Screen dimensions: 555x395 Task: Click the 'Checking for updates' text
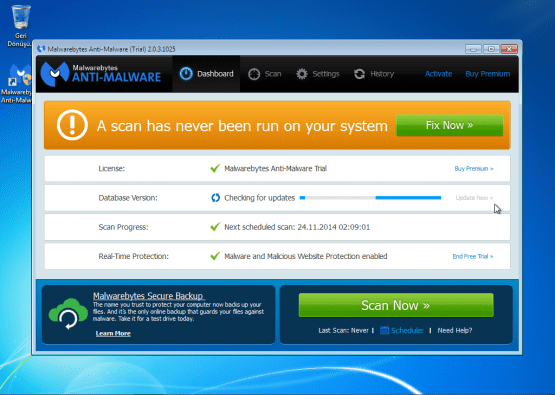click(259, 198)
